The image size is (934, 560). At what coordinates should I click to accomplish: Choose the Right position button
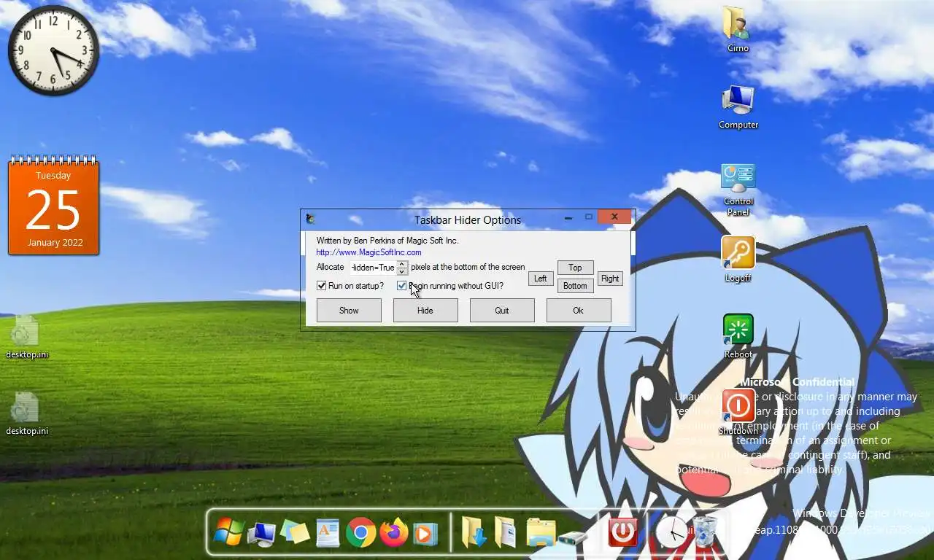pyautogui.click(x=610, y=279)
